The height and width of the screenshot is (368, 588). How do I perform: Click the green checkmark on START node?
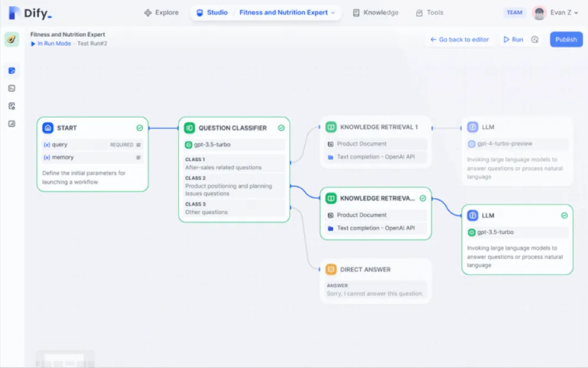pyautogui.click(x=140, y=128)
